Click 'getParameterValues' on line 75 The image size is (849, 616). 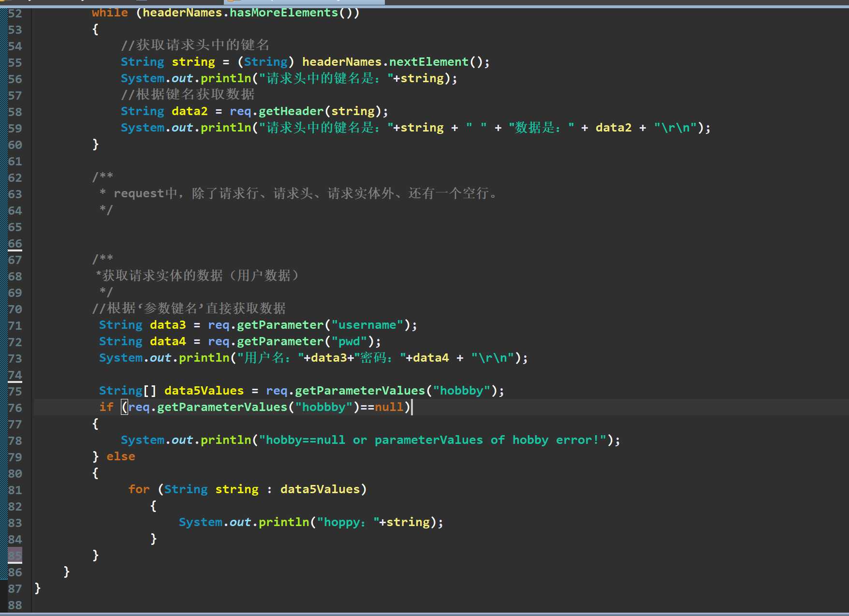pyautogui.click(x=360, y=391)
